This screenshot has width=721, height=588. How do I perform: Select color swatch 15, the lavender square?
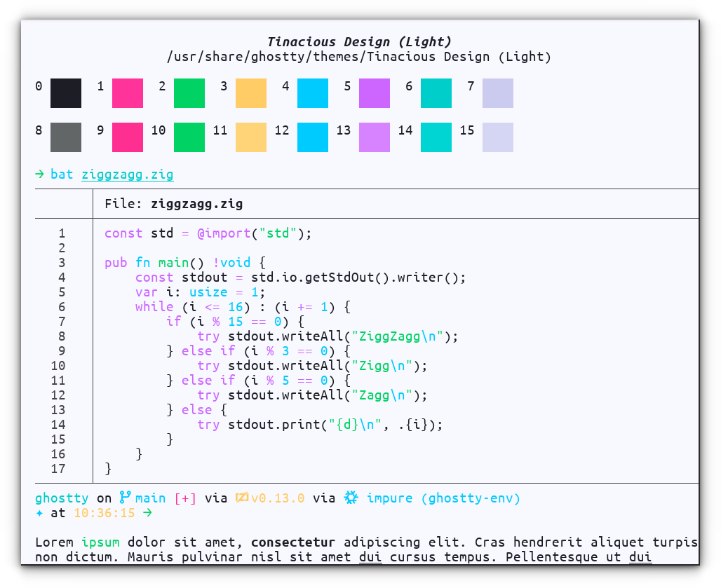point(497,137)
